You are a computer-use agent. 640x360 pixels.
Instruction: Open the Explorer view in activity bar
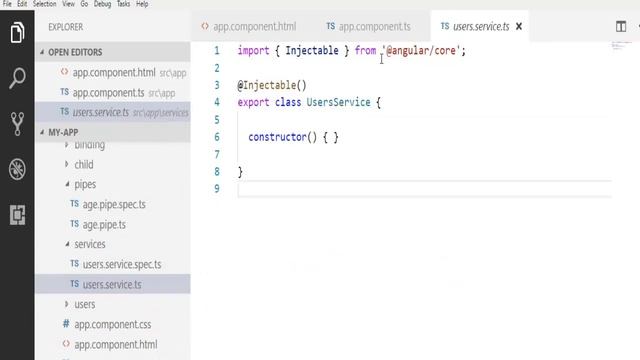pyautogui.click(x=17, y=32)
